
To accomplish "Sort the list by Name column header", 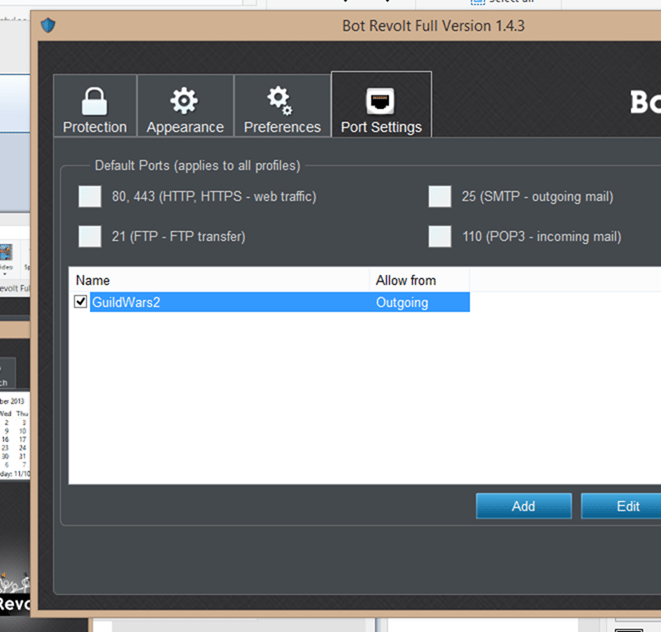I will pos(219,280).
